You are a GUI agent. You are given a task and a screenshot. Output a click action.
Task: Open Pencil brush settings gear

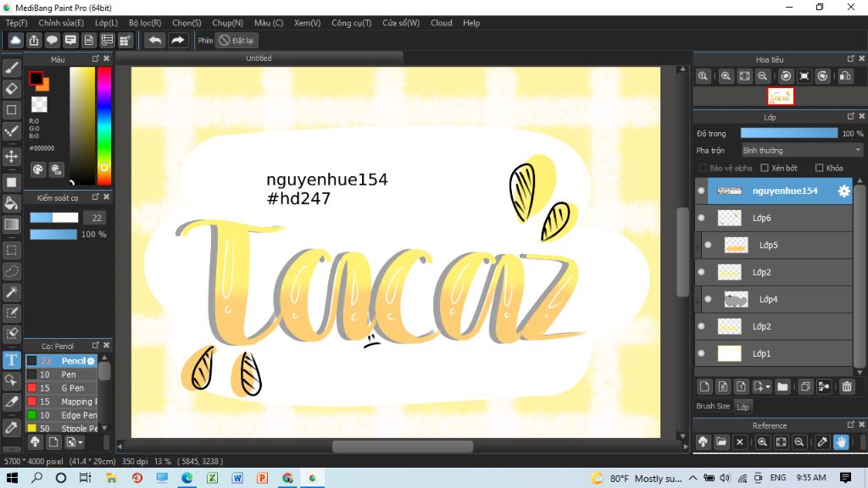(92, 361)
